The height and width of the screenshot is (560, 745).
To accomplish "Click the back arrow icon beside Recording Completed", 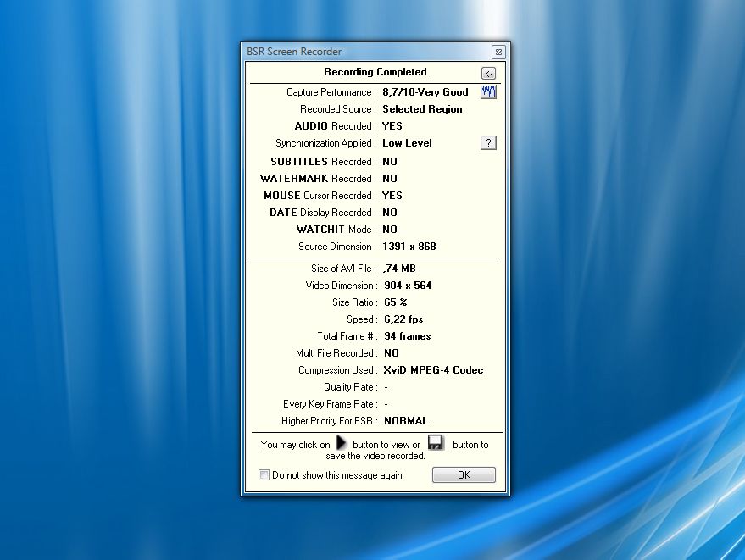I will pyautogui.click(x=488, y=74).
